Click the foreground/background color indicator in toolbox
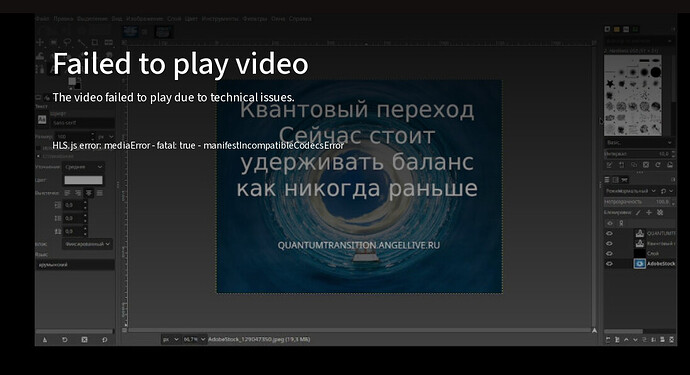Viewport: 690px width, 375px height. click(74, 83)
